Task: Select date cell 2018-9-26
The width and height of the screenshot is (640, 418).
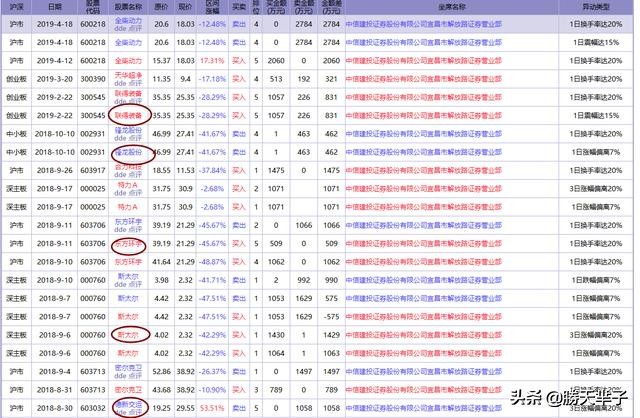Action: 55,171
